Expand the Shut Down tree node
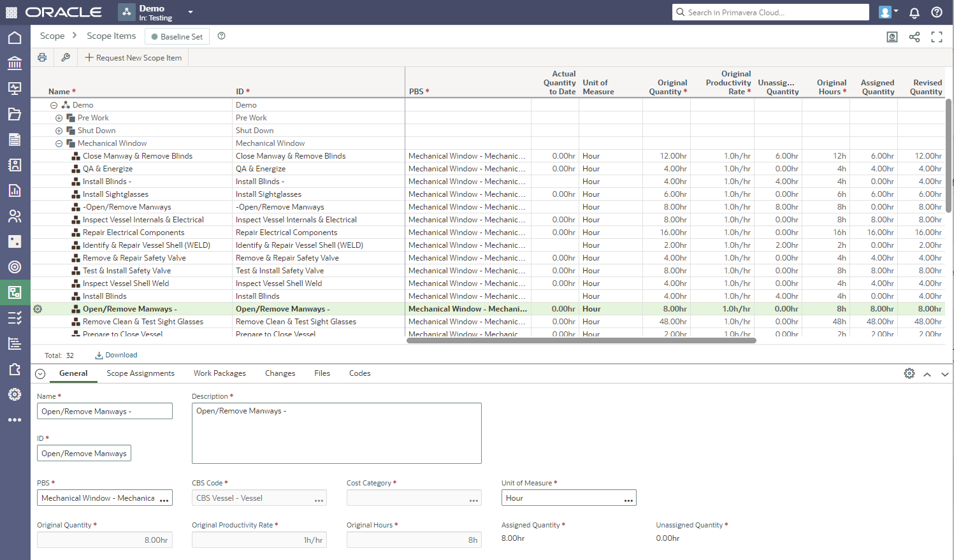The width and height of the screenshot is (954, 560). point(59,131)
